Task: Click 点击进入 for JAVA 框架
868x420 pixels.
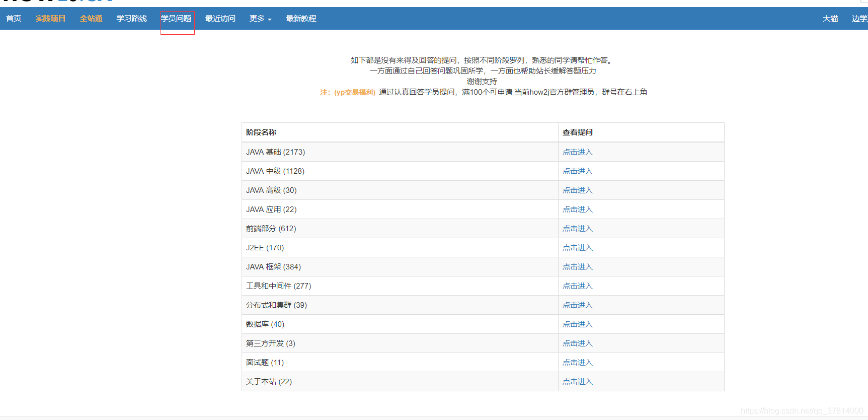Action: coord(578,267)
